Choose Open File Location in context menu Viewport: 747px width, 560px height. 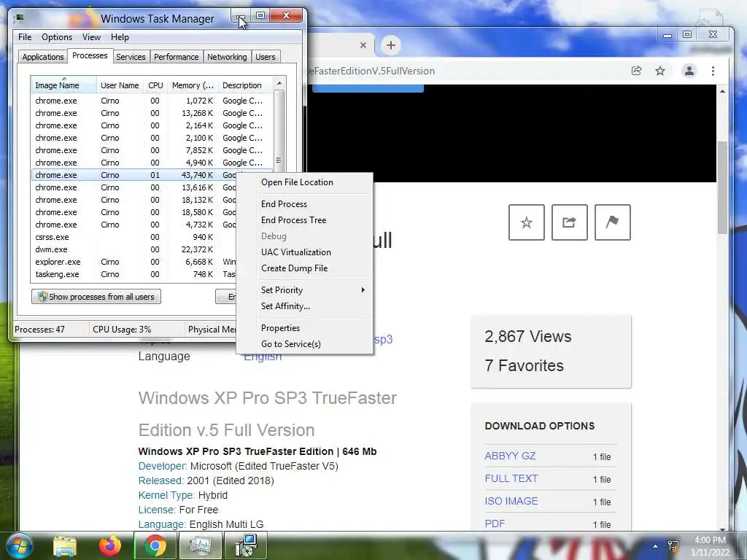click(x=304, y=182)
